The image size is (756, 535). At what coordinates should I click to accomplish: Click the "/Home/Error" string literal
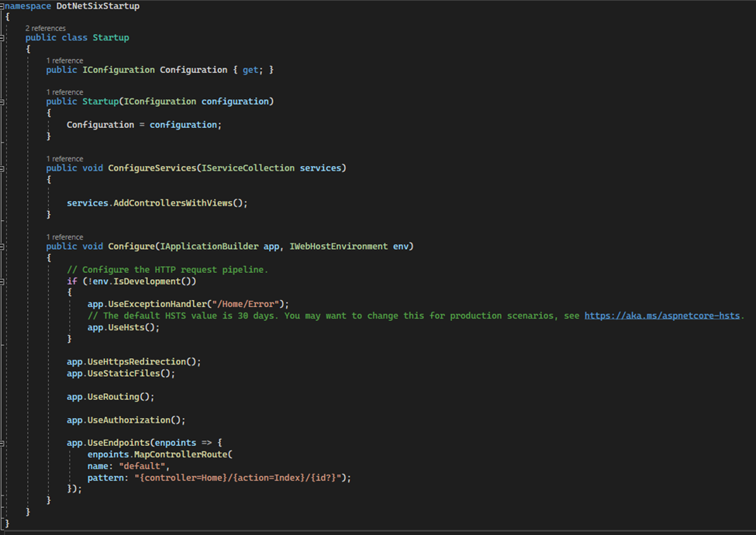pos(246,304)
